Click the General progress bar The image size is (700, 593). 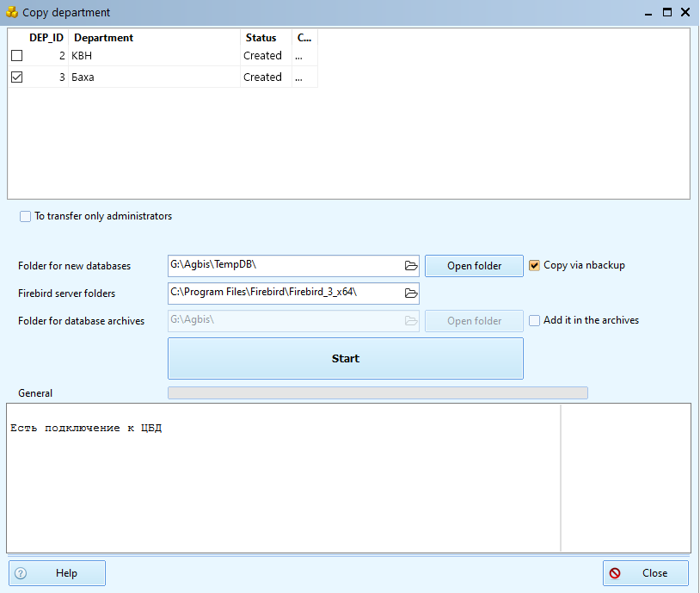378,392
